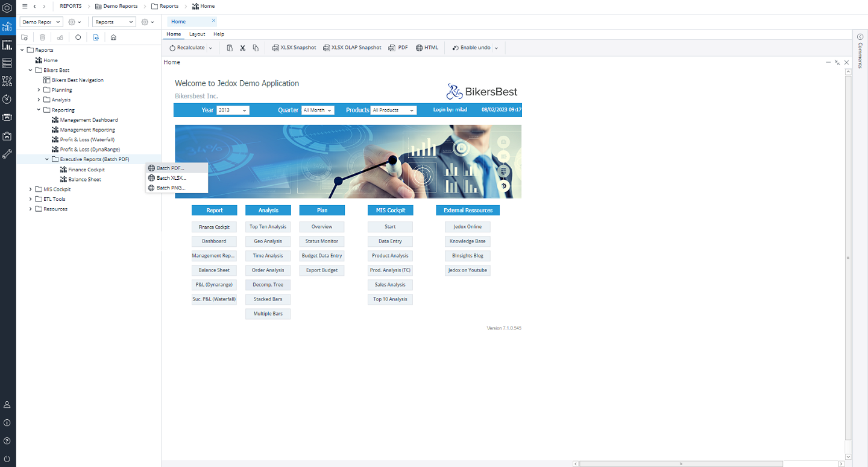Select Batch PDF... from context menu
This screenshot has height=467, width=868.
[177, 168]
